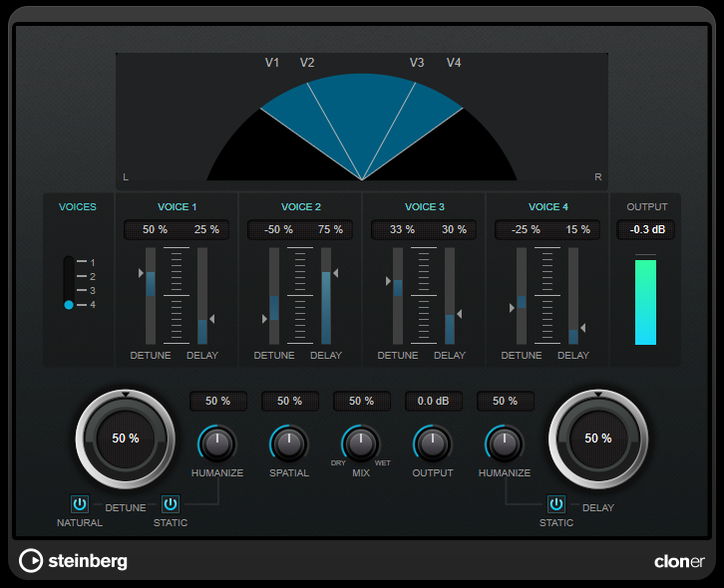Screen dimensions: 724x588
Task: Toggle the Static detune power button
Action: [x=171, y=504]
